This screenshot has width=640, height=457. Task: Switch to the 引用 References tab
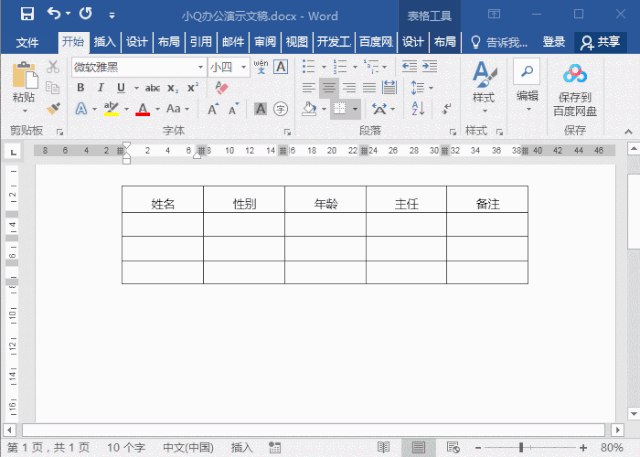(x=201, y=42)
